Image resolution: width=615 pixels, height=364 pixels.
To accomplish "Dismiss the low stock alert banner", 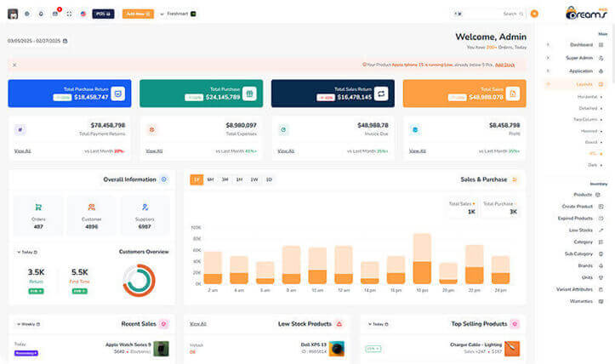I will click(14, 65).
